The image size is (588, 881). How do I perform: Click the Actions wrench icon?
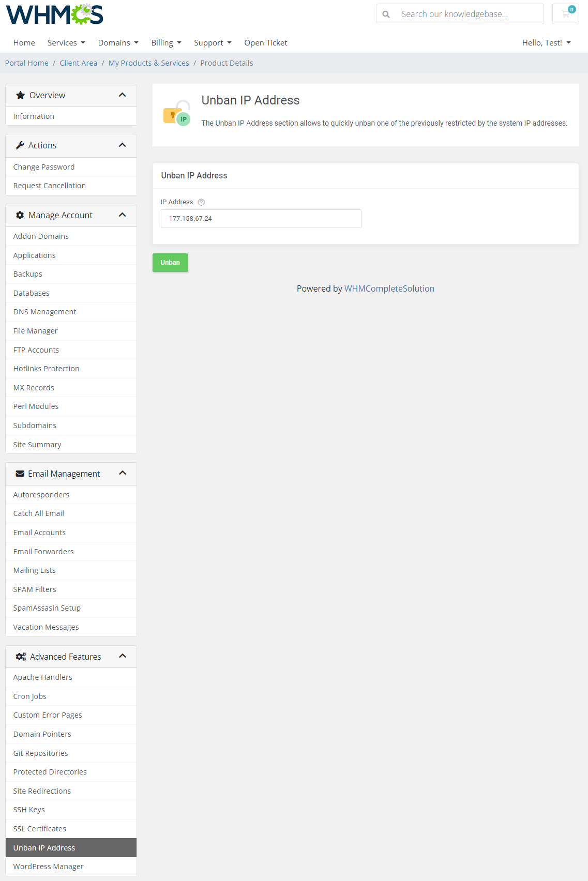click(x=20, y=145)
